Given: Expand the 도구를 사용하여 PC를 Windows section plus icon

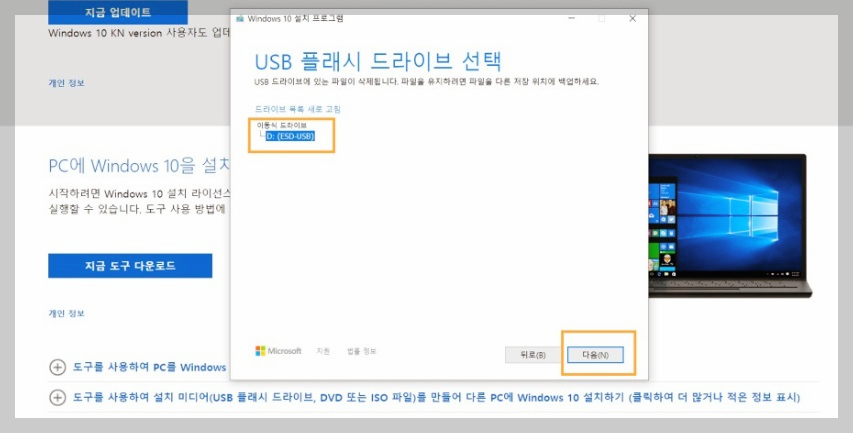Looking at the screenshot, I should coord(57,367).
